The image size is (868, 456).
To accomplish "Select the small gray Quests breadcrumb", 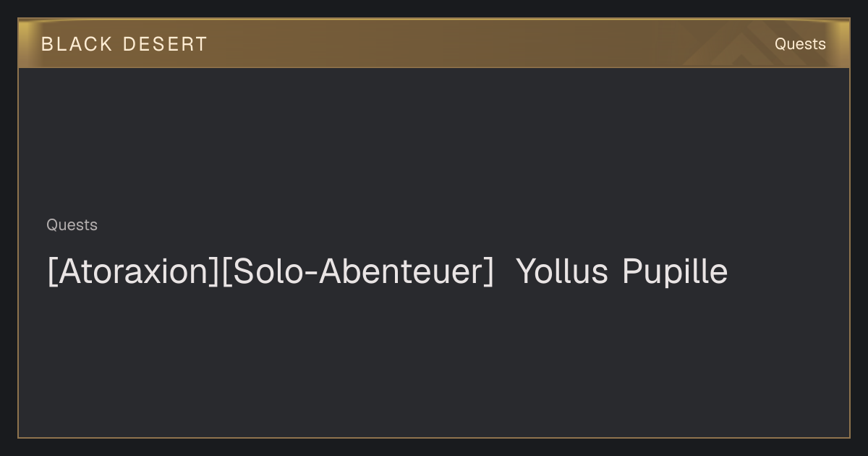I will (x=72, y=225).
